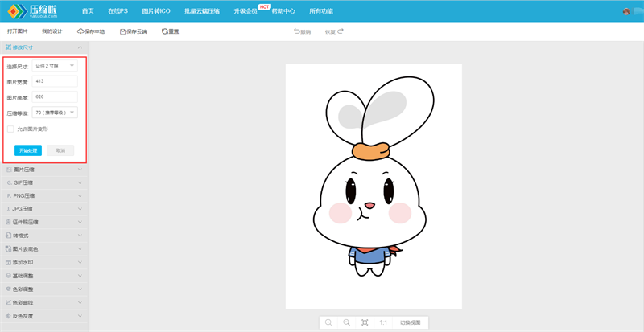Click the rabbit image on the canvas

tap(374, 186)
